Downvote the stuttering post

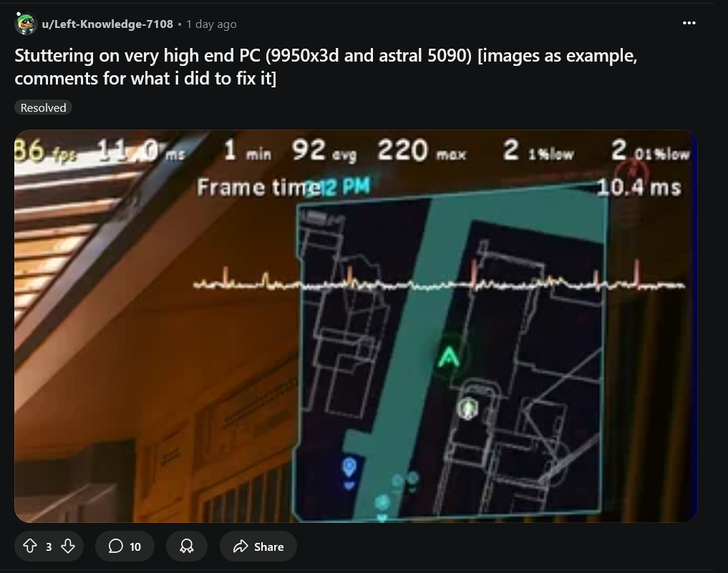tap(68, 546)
